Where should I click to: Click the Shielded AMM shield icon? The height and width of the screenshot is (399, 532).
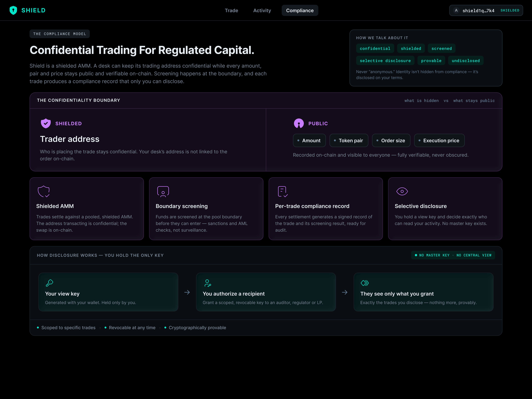click(44, 191)
